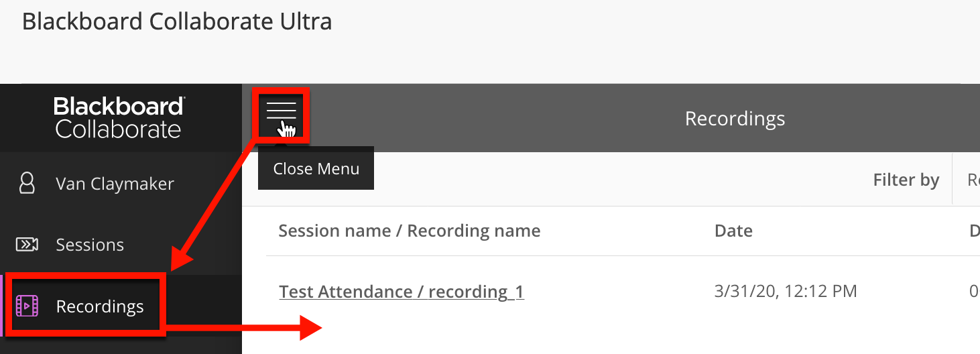980x354 pixels.
Task: Click the Blackboard Collaborate Ultra heading
Action: [177, 21]
